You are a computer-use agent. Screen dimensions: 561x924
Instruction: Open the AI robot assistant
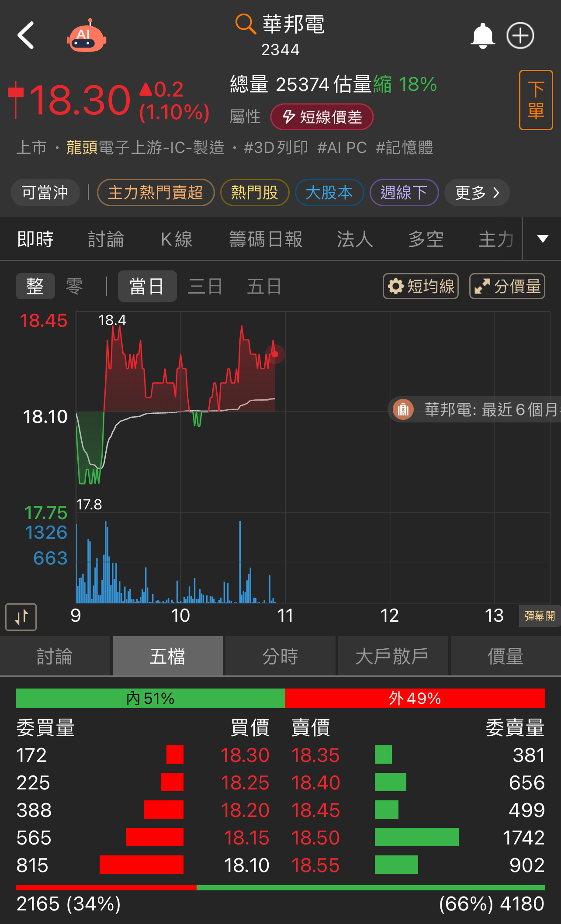(87, 36)
